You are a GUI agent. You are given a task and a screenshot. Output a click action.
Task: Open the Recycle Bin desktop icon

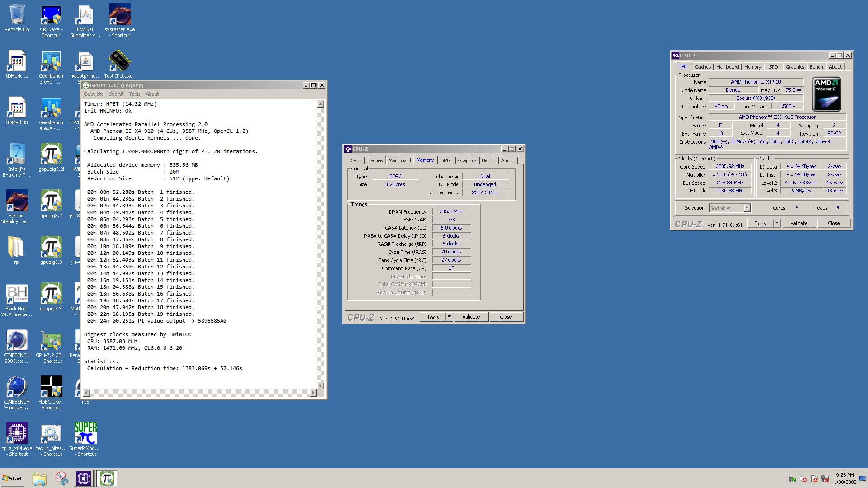click(17, 18)
